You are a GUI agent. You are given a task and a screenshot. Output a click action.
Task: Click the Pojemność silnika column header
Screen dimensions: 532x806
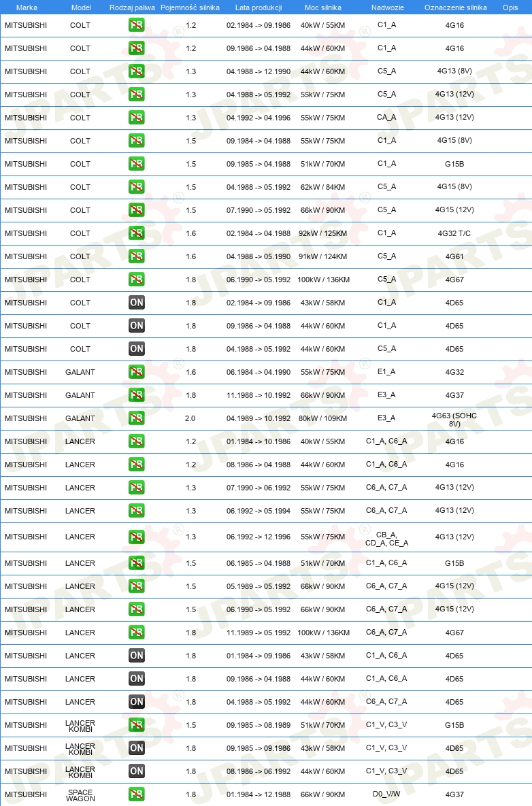coord(190,7)
